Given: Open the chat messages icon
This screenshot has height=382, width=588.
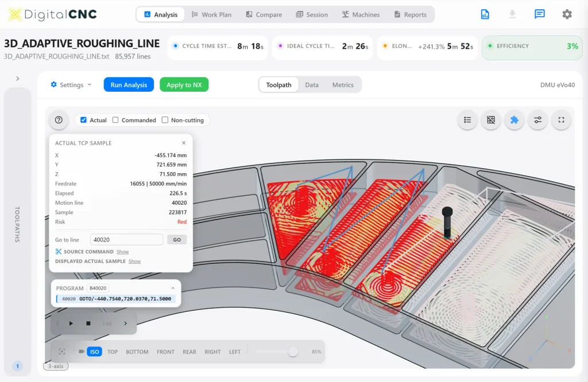Looking at the screenshot, I should click(539, 14).
